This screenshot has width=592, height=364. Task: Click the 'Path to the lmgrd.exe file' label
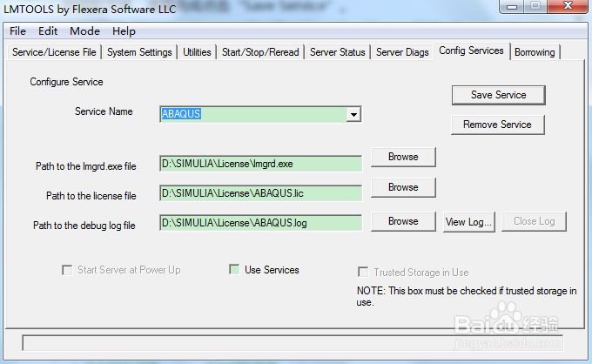[85, 166]
